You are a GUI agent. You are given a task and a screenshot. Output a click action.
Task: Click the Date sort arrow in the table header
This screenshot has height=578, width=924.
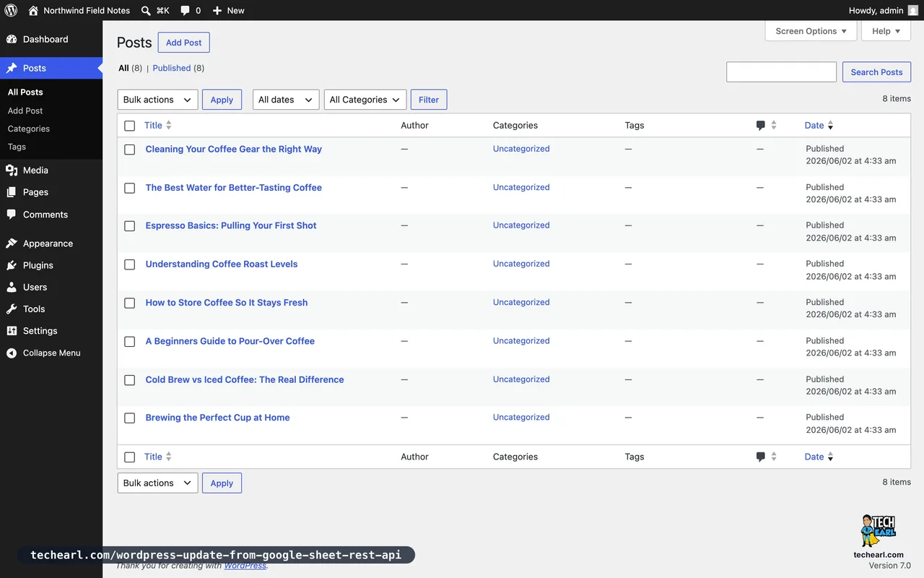[830, 126]
